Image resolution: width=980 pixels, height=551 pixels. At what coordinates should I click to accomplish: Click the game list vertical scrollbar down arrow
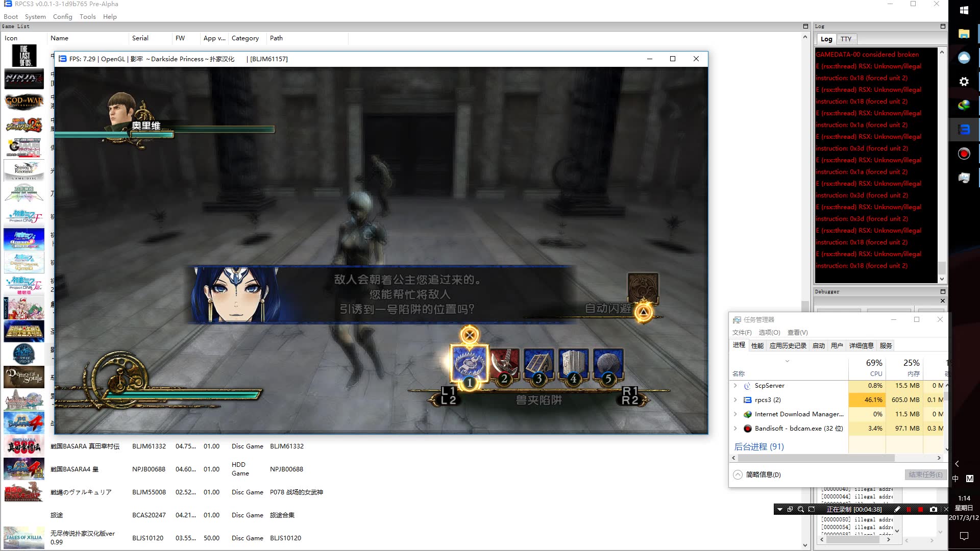click(805, 545)
